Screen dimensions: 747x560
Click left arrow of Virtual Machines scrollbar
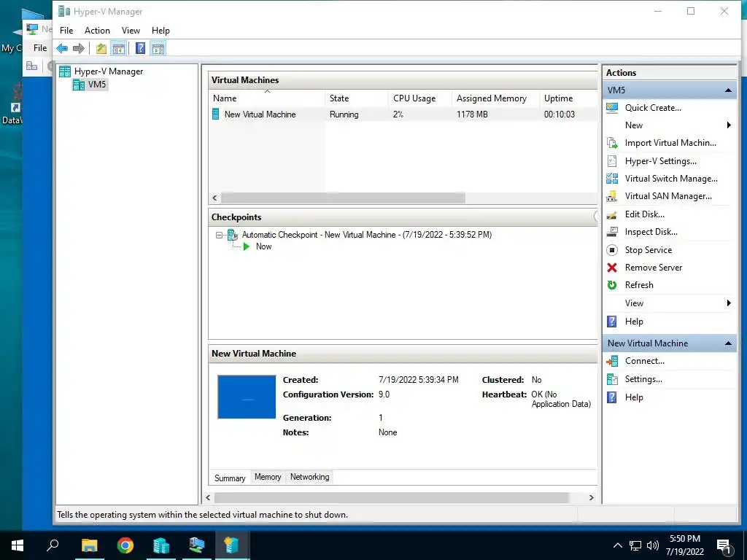pos(215,198)
